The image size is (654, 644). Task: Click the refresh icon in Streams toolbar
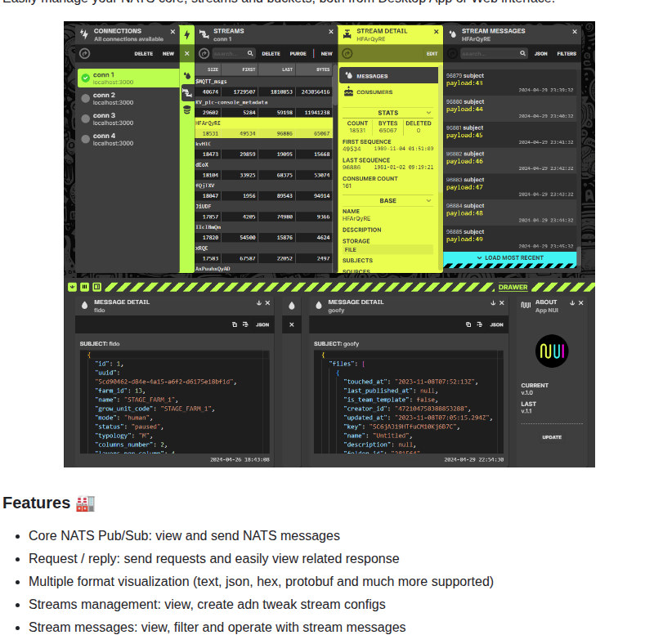[204, 53]
